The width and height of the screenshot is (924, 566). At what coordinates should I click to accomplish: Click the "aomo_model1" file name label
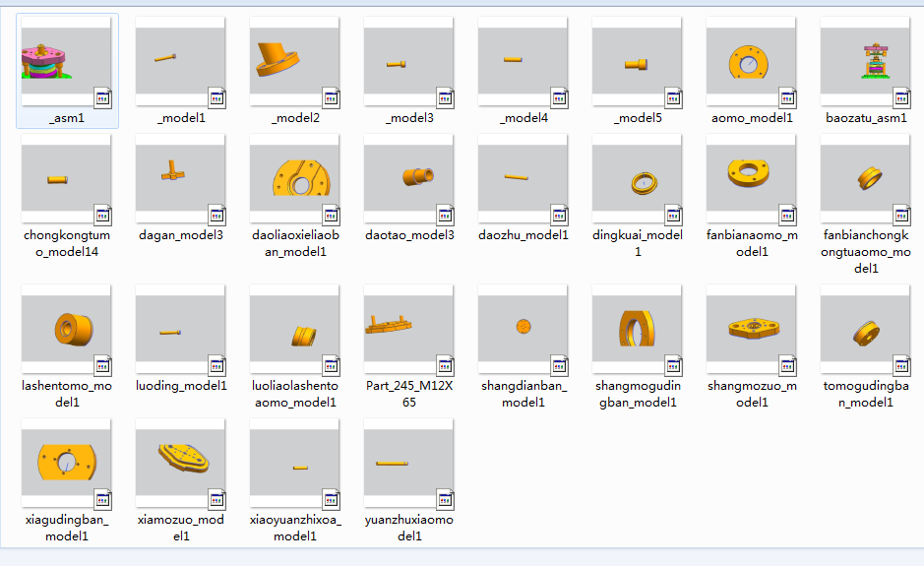(x=752, y=118)
